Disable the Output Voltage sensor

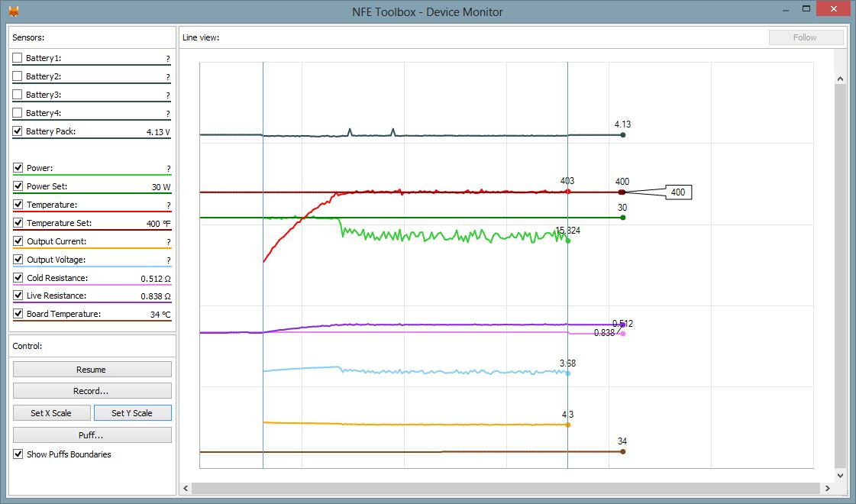pyautogui.click(x=18, y=260)
